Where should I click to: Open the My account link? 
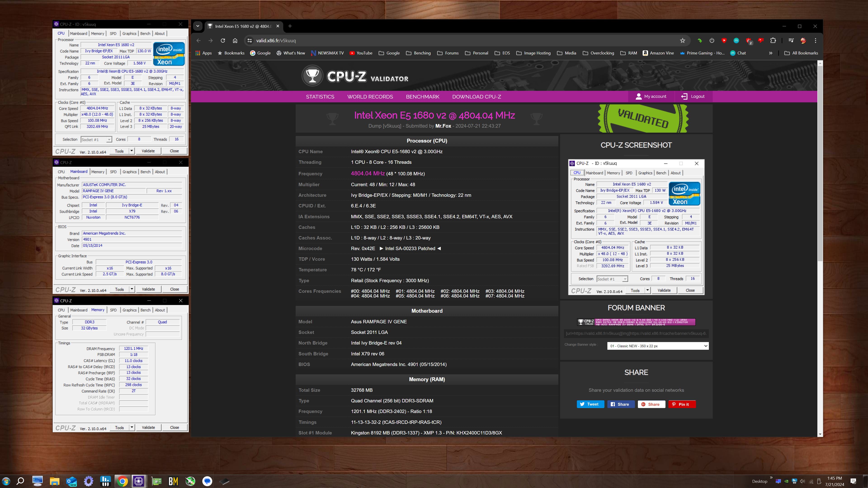pos(651,96)
